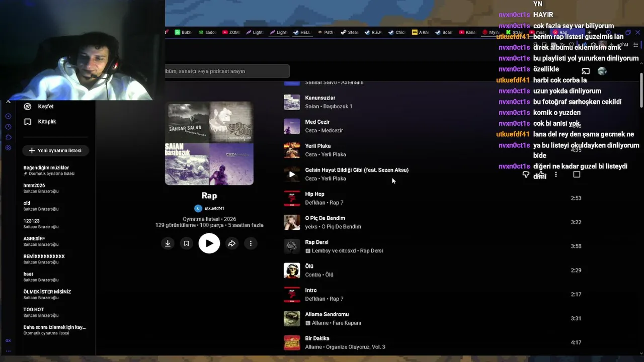Like the Gelsin Hayat Bildiği Gibi track
This screenshot has width=644, height=362.
[x=541, y=174]
